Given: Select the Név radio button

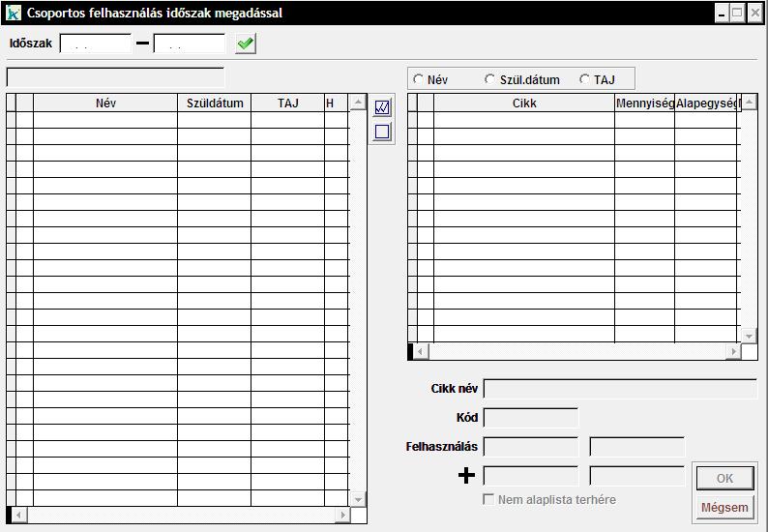Looking at the screenshot, I should (419, 79).
